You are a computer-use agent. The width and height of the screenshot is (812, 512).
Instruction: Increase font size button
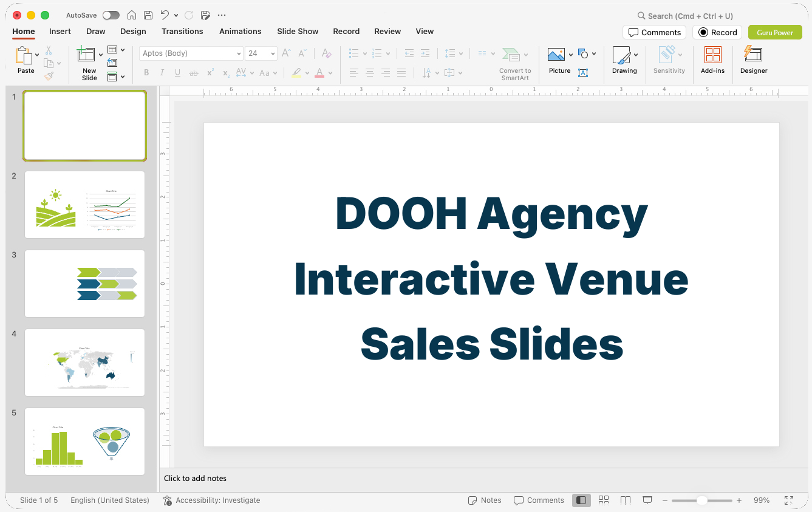[287, 53]
